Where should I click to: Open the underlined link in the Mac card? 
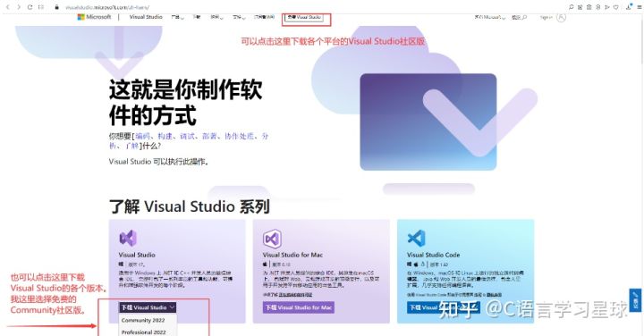295,295
